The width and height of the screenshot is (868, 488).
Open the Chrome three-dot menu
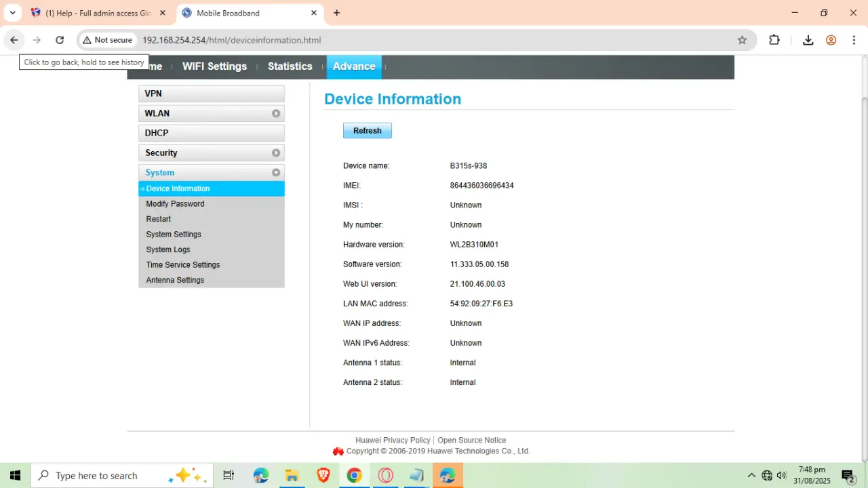(x=854, y=40)
